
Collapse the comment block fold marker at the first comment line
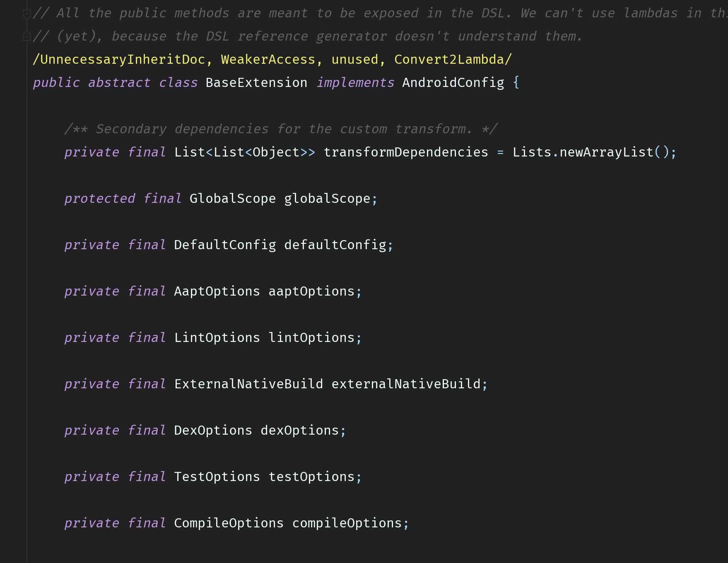tap(27, 14)
